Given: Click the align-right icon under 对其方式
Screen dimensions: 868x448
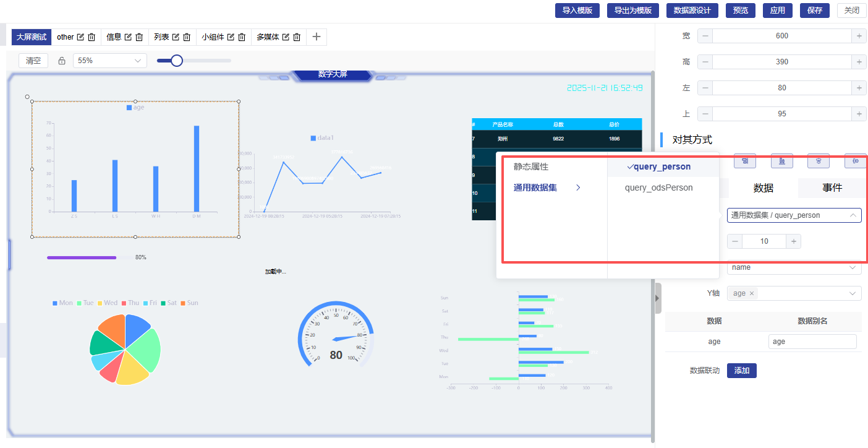Looking at the screenshot, I should pyautogui.click(x=745, y=161).
